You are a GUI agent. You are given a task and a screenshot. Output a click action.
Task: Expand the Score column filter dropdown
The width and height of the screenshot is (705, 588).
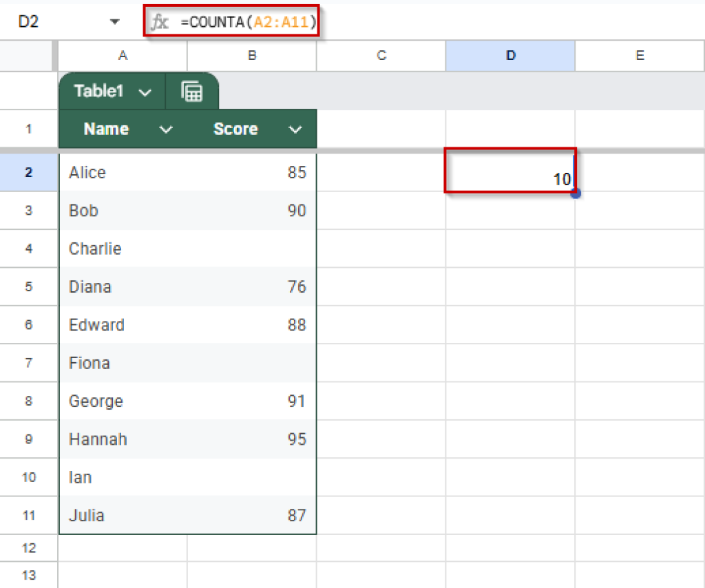click(x=295, y=129)
